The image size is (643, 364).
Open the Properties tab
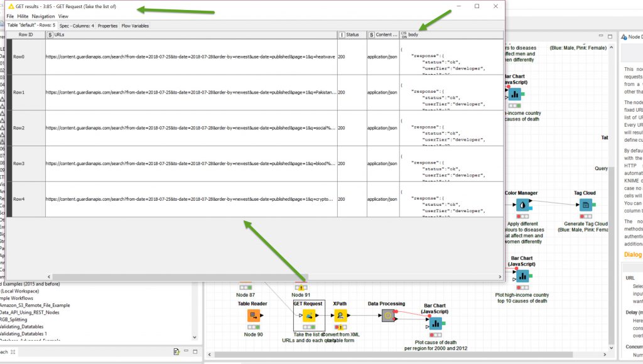pos(107,26)
